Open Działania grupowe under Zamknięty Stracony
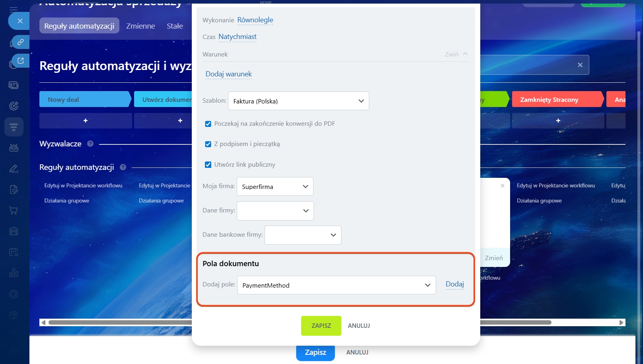 pyautogui.click(x=539, y=200)
